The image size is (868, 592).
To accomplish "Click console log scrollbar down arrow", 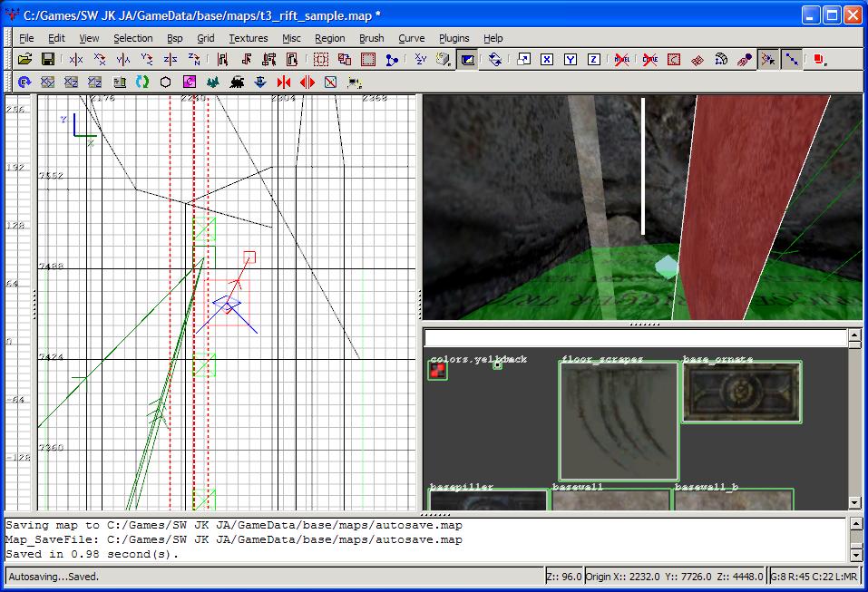I will pos(856,555).
